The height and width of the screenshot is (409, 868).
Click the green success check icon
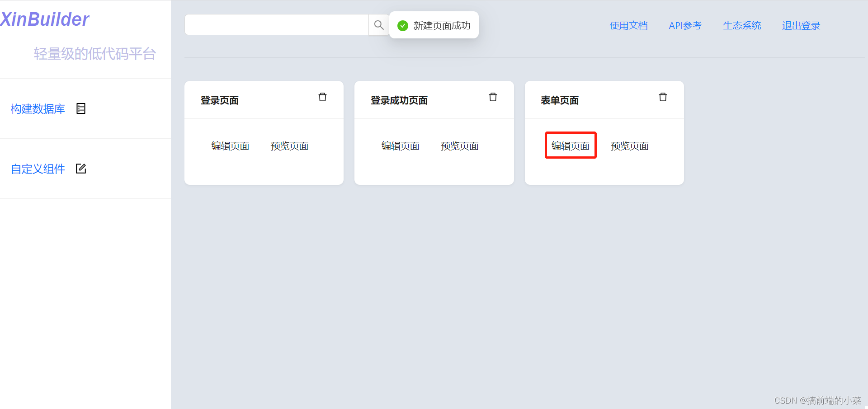[x=402, y=26]
